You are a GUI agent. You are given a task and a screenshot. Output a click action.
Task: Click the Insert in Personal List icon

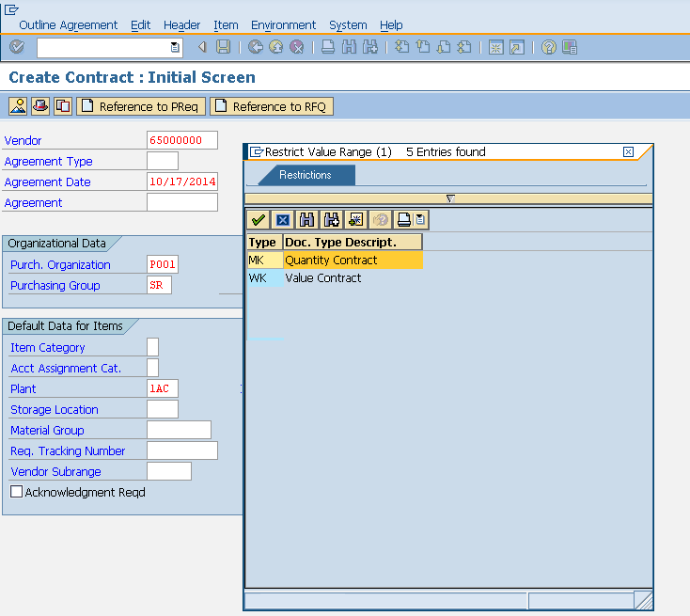355,219
